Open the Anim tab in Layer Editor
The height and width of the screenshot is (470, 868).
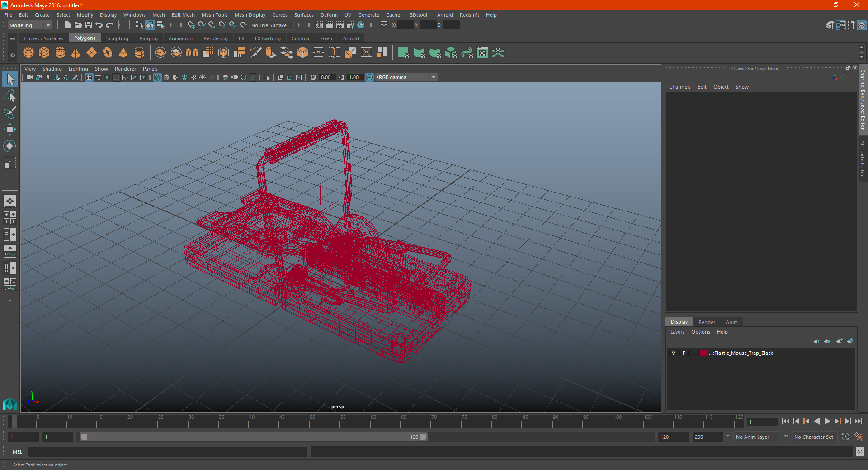click(x=731, y=322)
